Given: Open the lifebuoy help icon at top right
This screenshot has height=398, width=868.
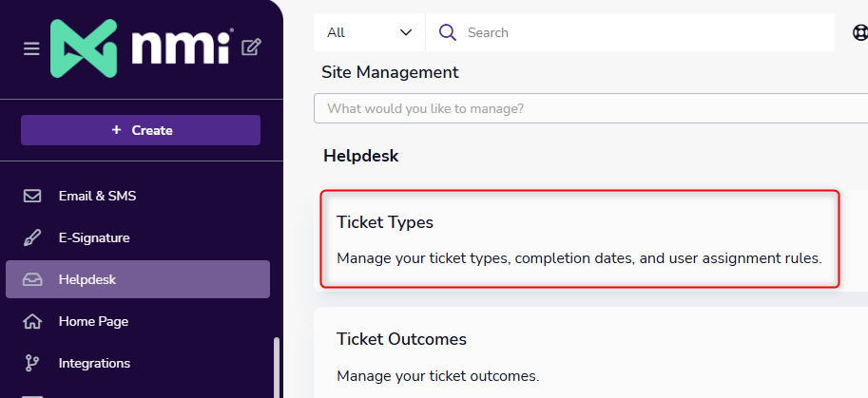Looking at the screenshot, I should [x=858, y=32].
